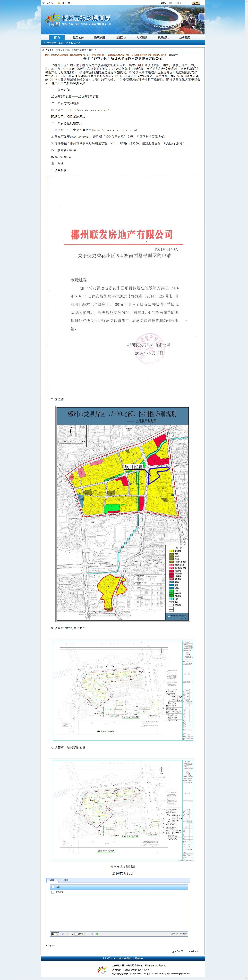The image size is (248, 980).
Task: Click the 打印本页 link
Action: (x=179, y=951)
